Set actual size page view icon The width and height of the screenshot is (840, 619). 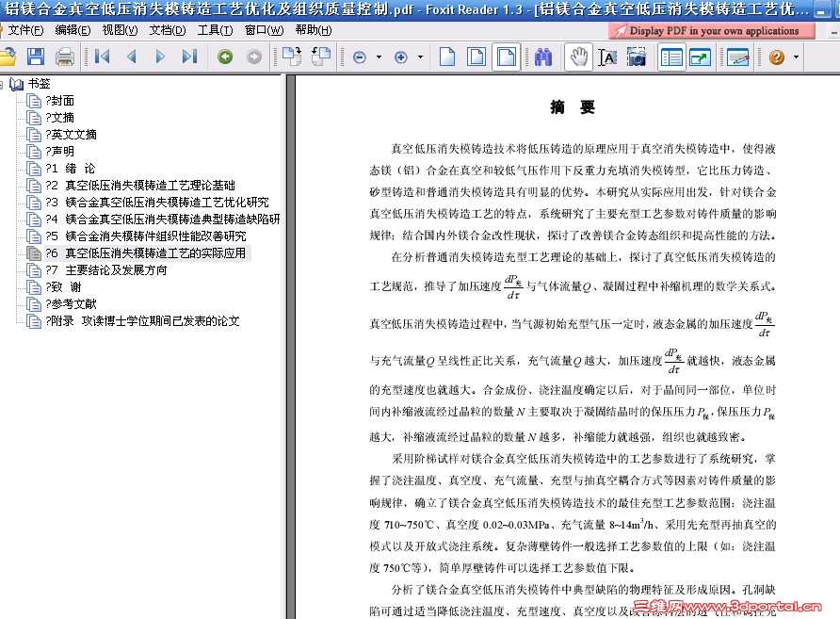[x=446, y=57]
